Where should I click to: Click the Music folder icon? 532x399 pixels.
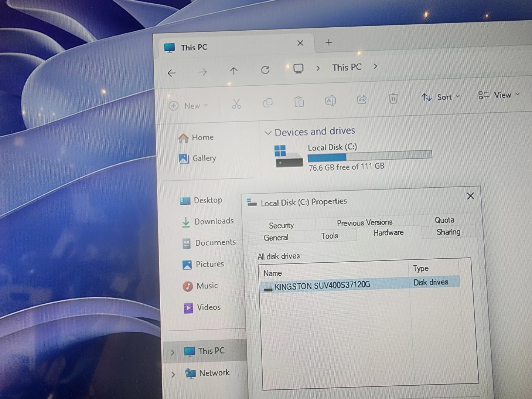tap(188, 286)
